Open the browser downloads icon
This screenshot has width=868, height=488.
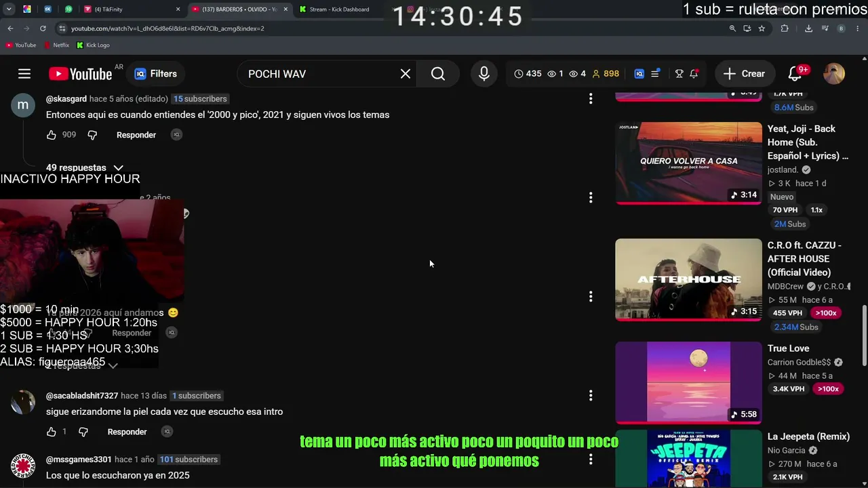tap(808, 28)
